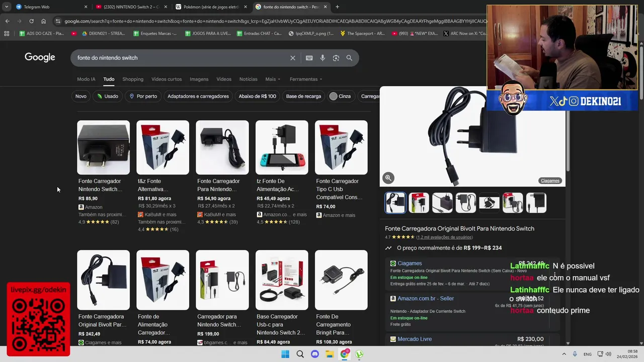
Task: Select the Vídeos curtos search tab
Action: [167, 79]
